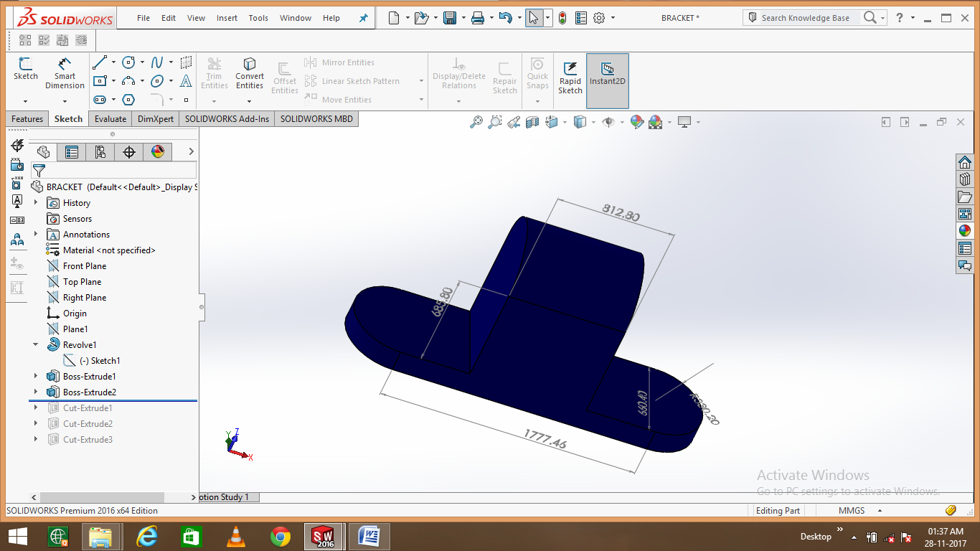Viewport: 980px width, 551px height.
Task: Select the Convert Entities tool
Action: click(249, 72)
